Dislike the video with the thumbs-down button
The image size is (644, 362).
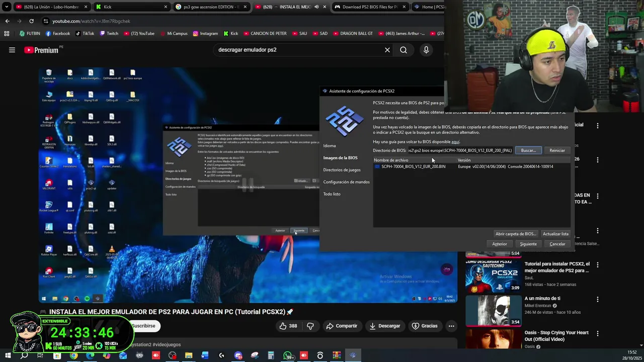pyautogui.click(x=310, y=326)
